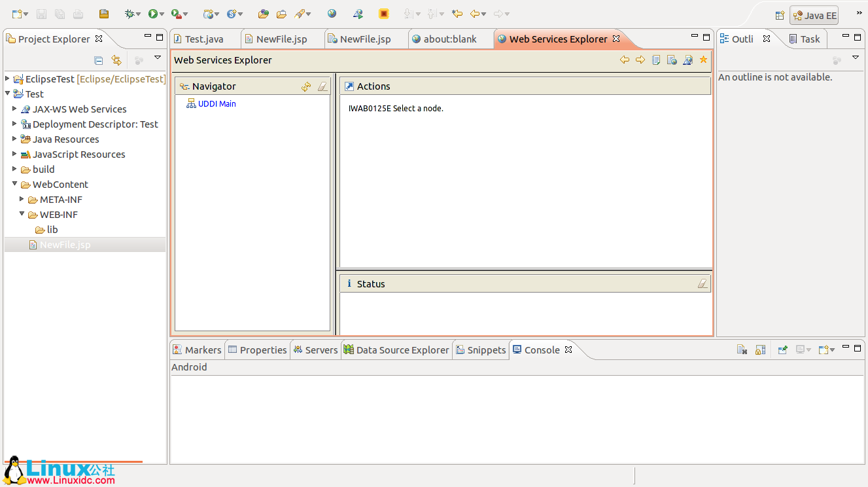Refresh the Navigator pane
868x487 pixels.
[306, 86]
